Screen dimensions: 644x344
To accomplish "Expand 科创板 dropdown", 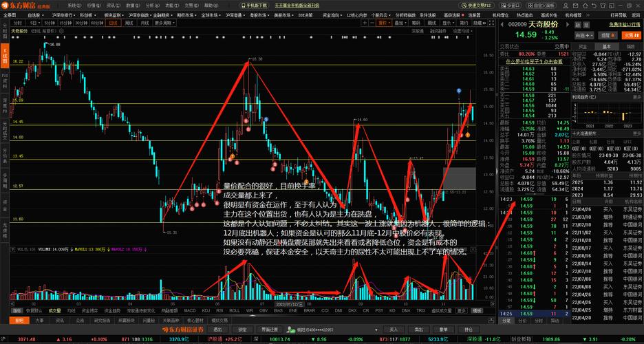I will (x=88, y=14).
